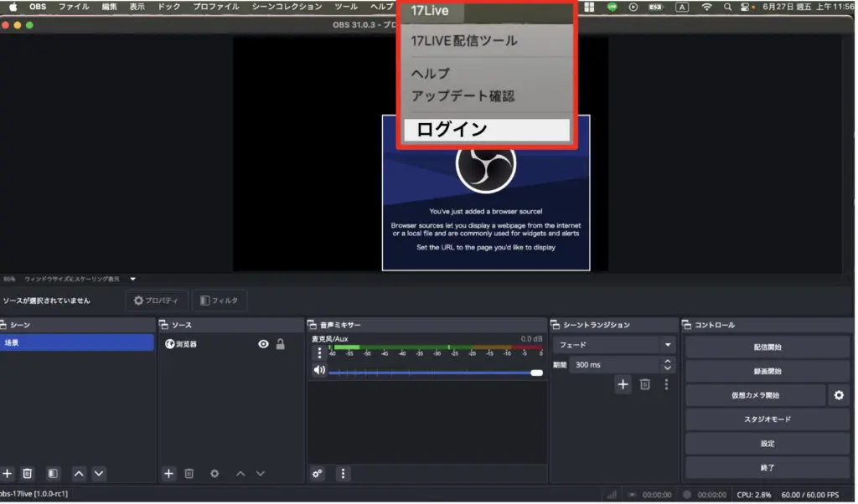Open source properties gear in Sources dock
Screen dimensions: 858x504
tap(214, 475)
